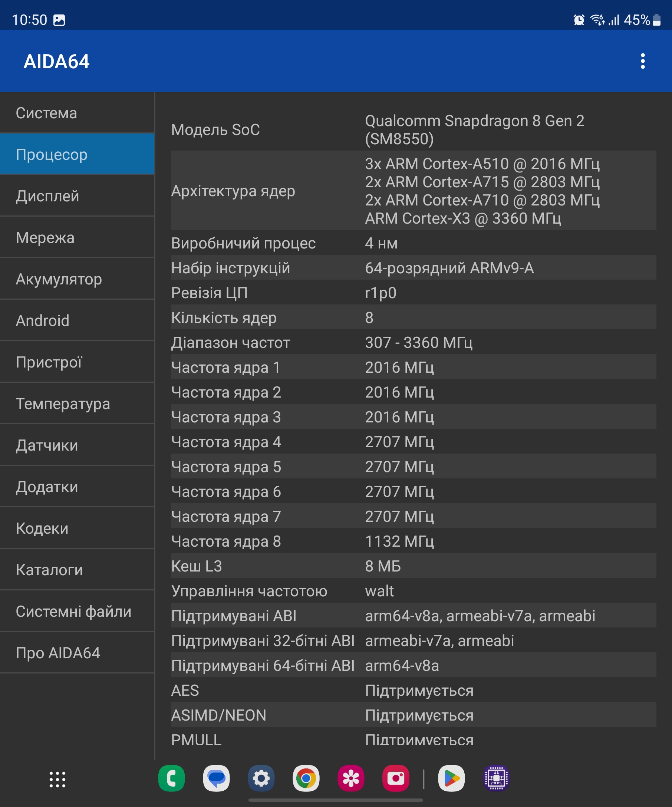Open Settings gear icon in the taskbar

tap(261, 778)
